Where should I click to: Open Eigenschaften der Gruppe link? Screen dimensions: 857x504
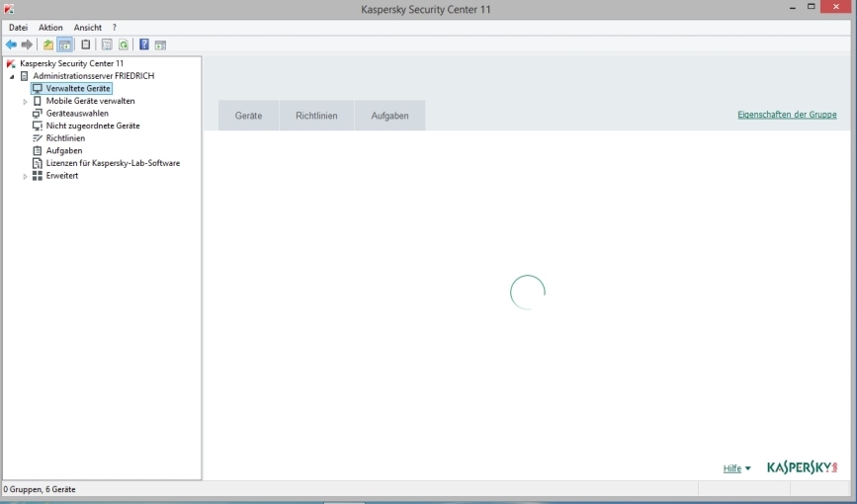point(787,115)
